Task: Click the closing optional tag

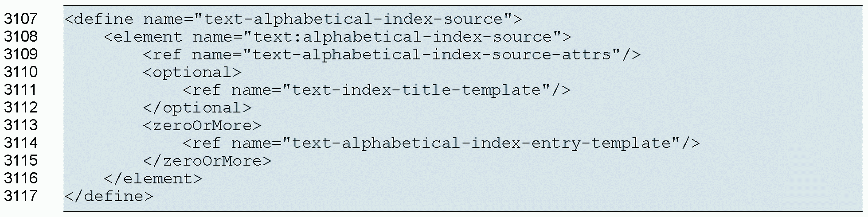Action: [197, 108]
